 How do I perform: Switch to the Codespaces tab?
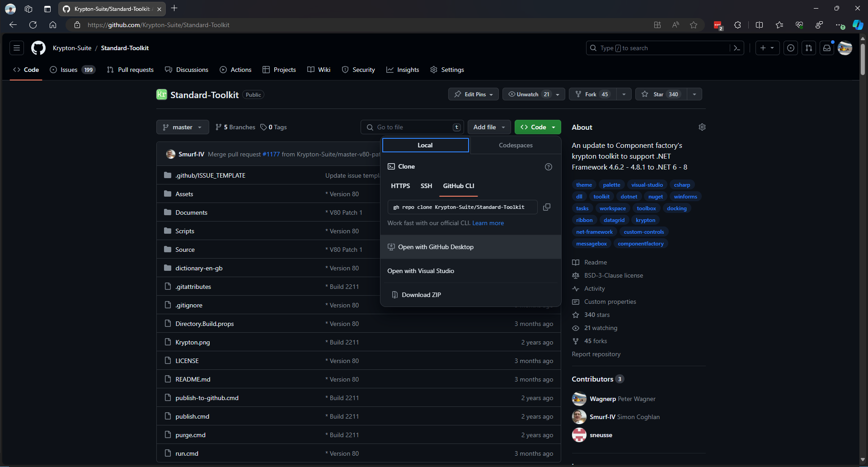pos(516,145)
